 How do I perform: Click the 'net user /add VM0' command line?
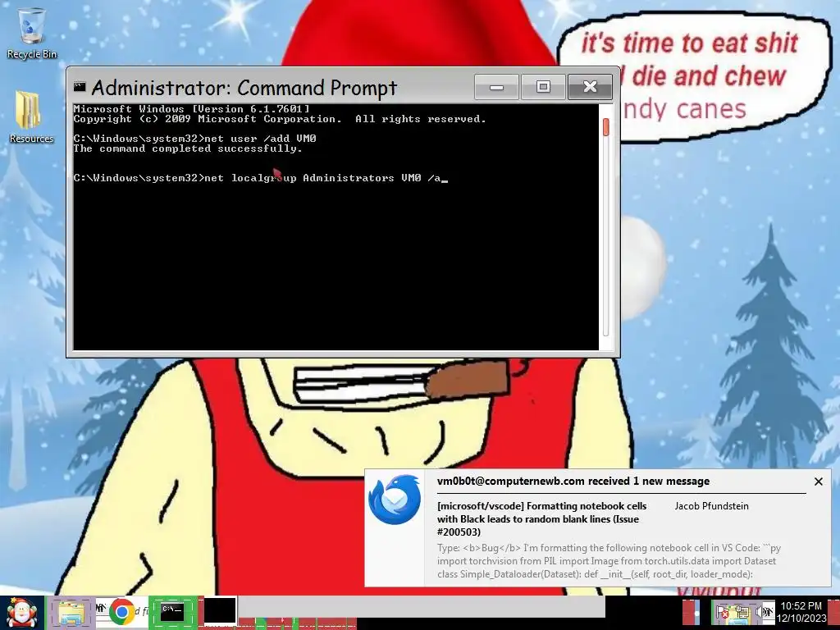pos(195,139)
